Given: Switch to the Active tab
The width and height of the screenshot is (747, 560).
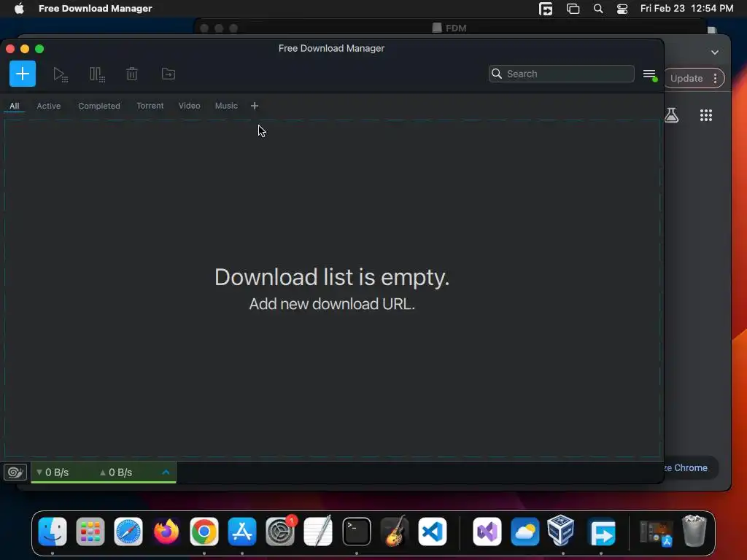Looking at the screenshot, I should [x=49, y=106].
